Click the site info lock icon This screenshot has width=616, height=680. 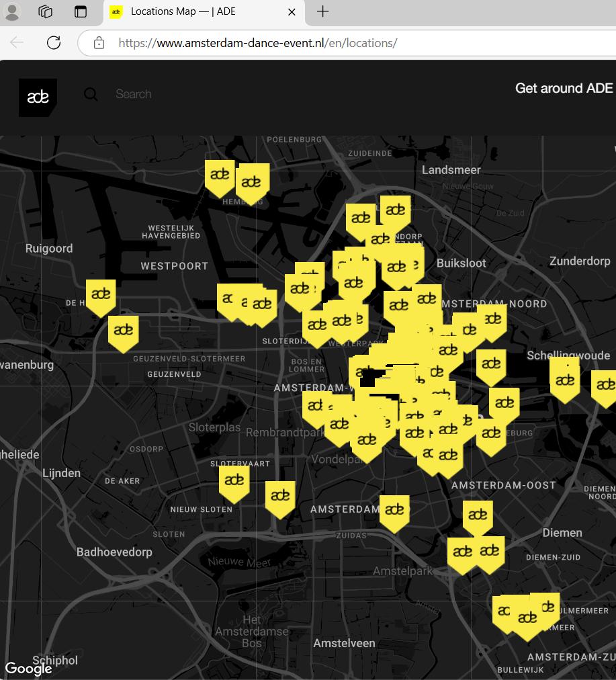[x=99, y=43]
